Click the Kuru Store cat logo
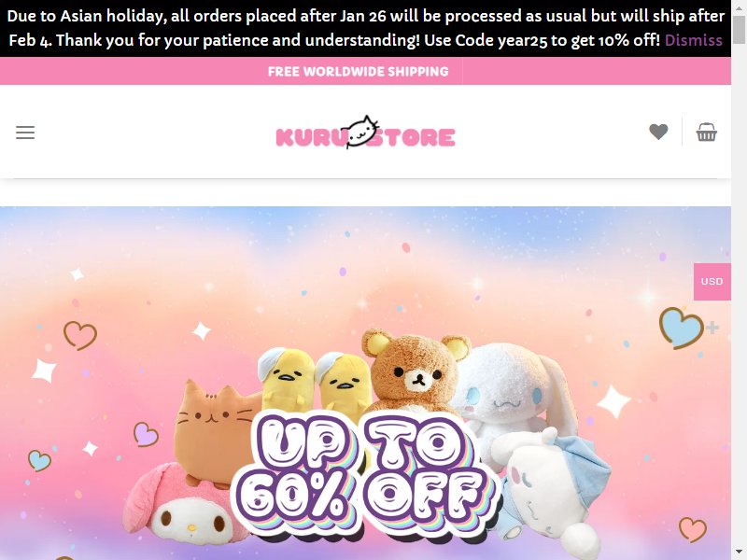This screenshot has height=560, width=747. tap(365, 132)
